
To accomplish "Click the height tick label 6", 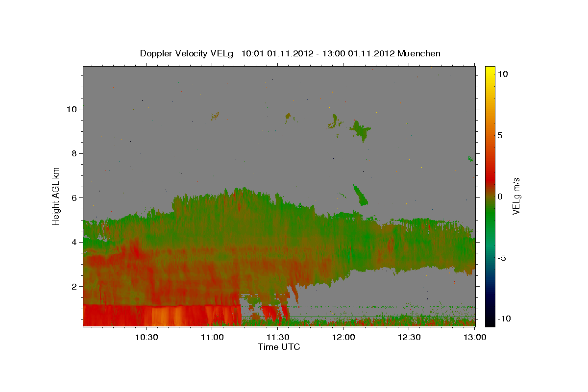I will 74,197.
